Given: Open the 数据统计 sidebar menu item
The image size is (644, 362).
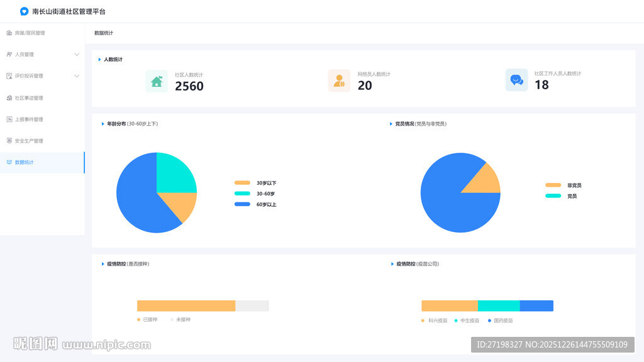Looking at the screenshot, I should point(25,162).
